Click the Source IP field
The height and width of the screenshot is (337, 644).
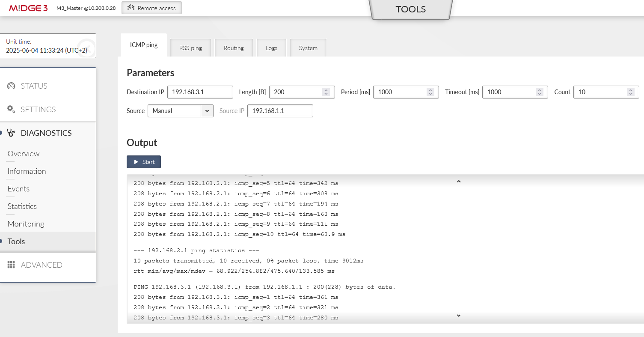pyautogui.click(x=280, y=111)
